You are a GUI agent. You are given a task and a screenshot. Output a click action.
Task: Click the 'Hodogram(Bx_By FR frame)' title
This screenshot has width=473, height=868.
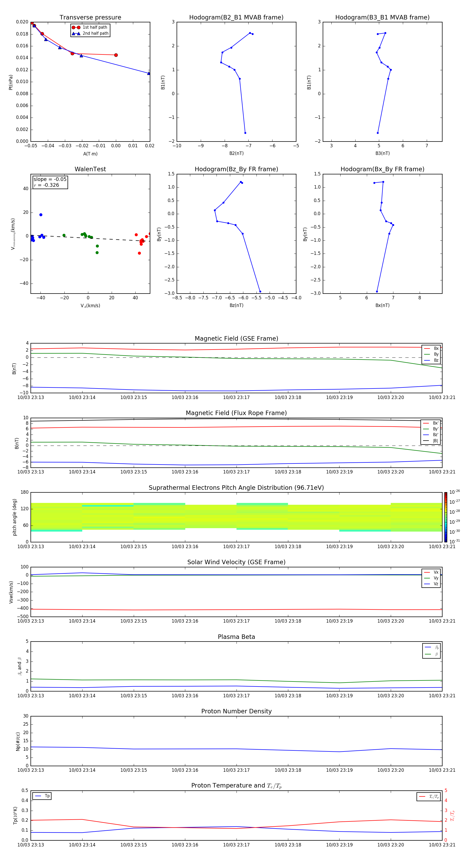coord(382,169)
